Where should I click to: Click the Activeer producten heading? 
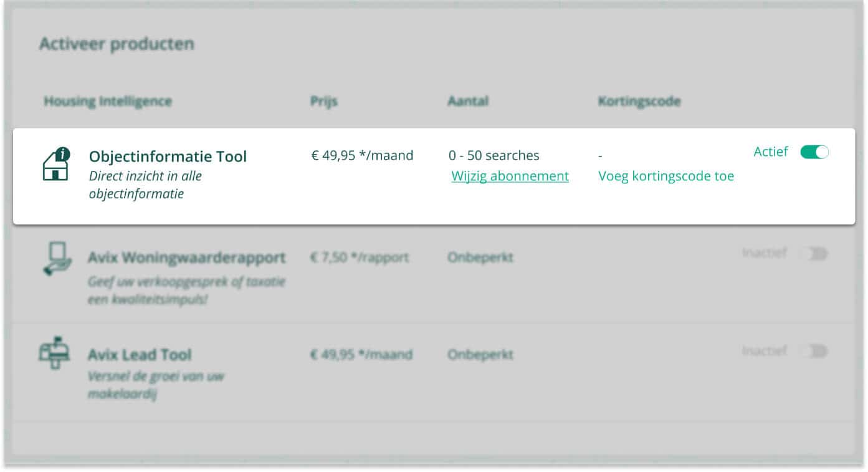[117, 44]
